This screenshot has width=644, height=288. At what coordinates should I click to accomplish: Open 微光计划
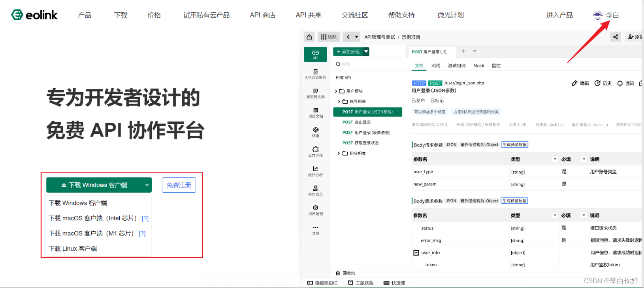point(450,15)
